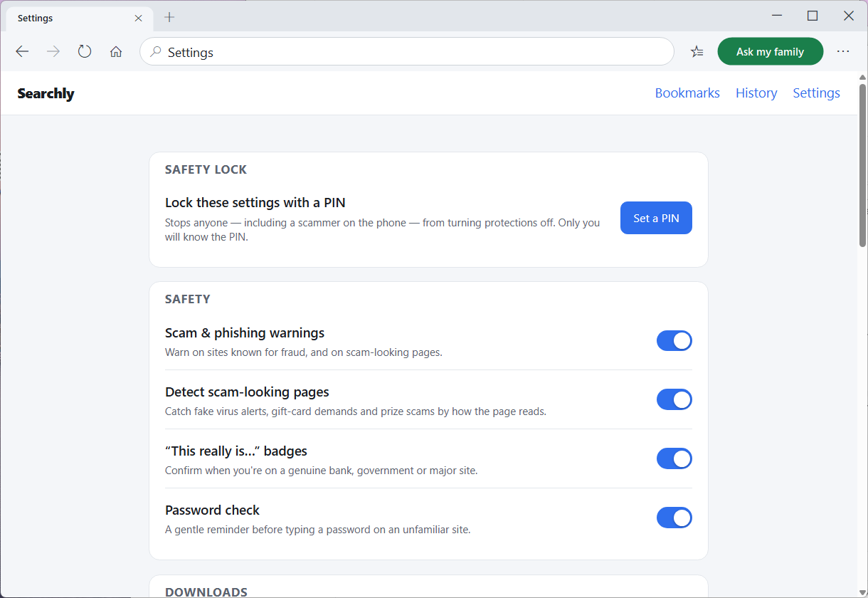Screen dimensions: 868x598
Task: Click the scrollbar down arrow
Action: tap(862, 592)
